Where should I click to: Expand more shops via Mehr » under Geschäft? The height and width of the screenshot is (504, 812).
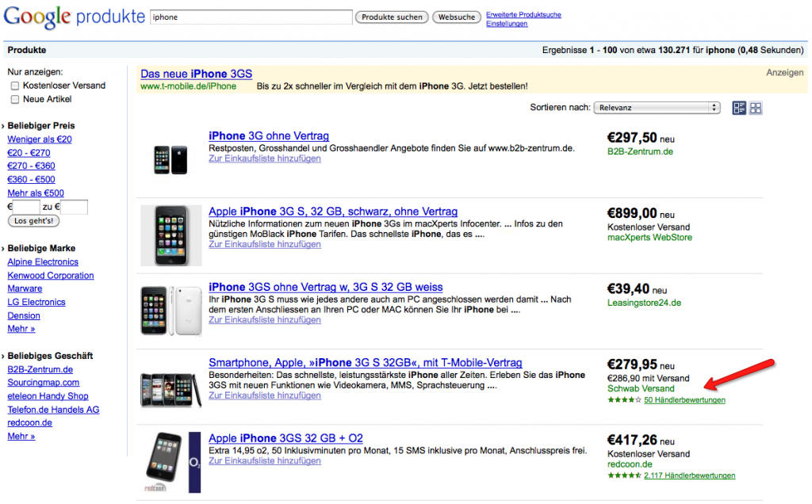click(x=21, y=436)
